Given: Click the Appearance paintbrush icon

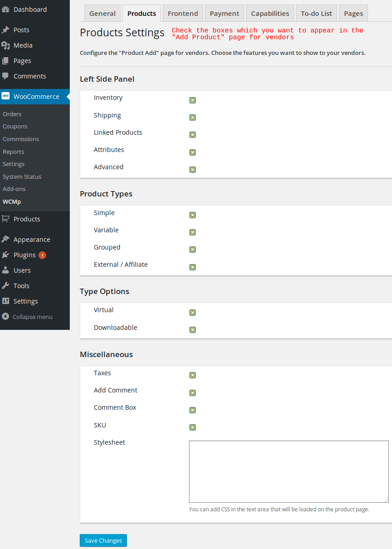Looking at the screenshot, I should pos(5,240).
